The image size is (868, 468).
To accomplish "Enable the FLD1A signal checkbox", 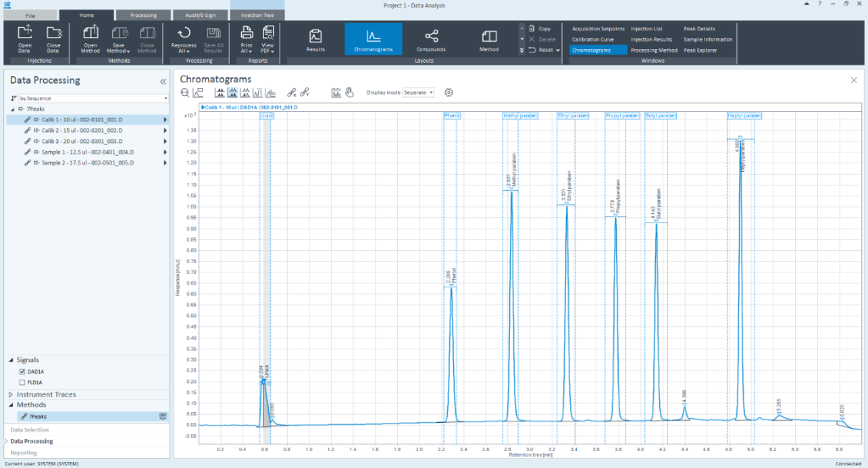I will (x=22, y=382).
